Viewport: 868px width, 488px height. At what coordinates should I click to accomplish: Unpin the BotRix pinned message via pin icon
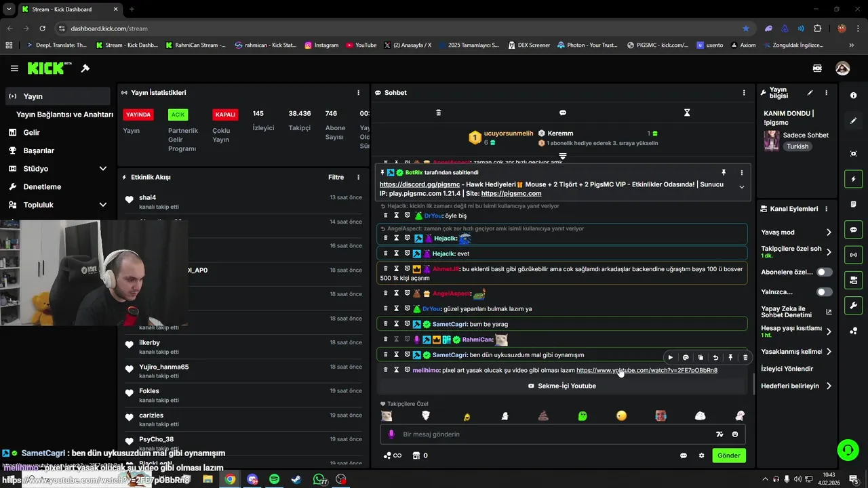click(x=724, y=173)
